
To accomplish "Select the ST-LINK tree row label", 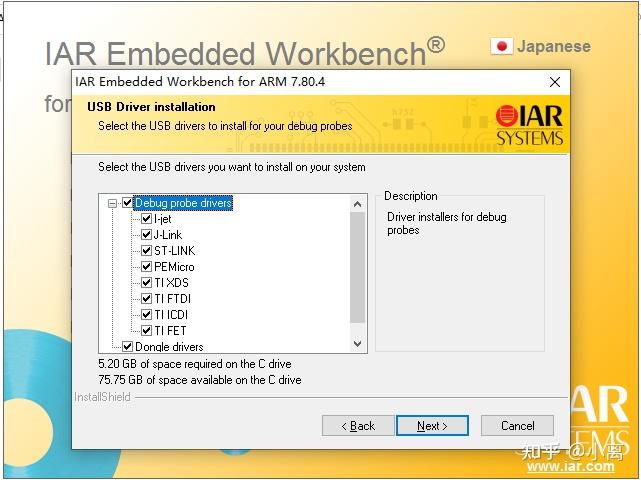I will 175,251.
